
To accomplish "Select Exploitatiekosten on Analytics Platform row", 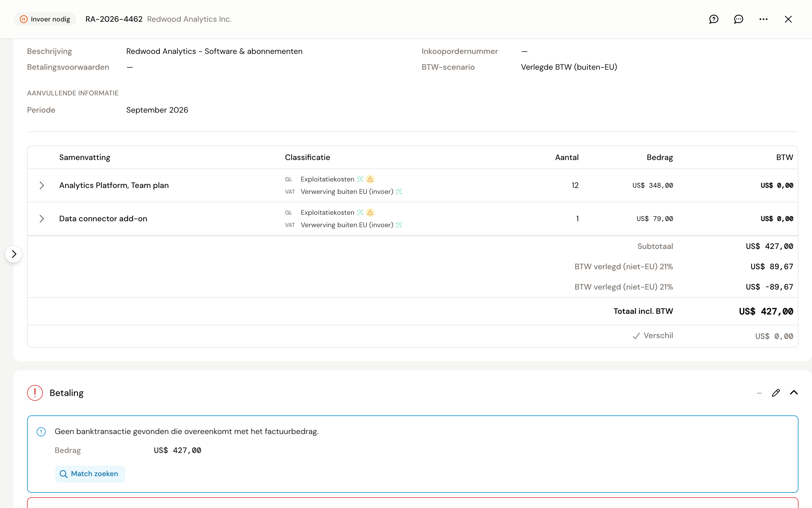I will click(328, 179).
